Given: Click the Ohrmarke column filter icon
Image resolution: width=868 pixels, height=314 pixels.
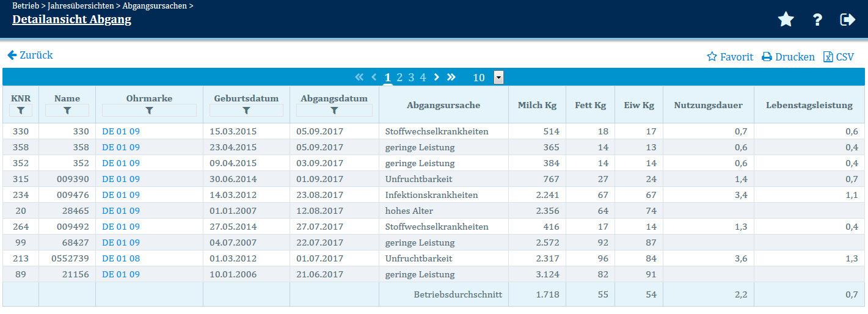Looking at the screenshot, I should tap(149, 111).
